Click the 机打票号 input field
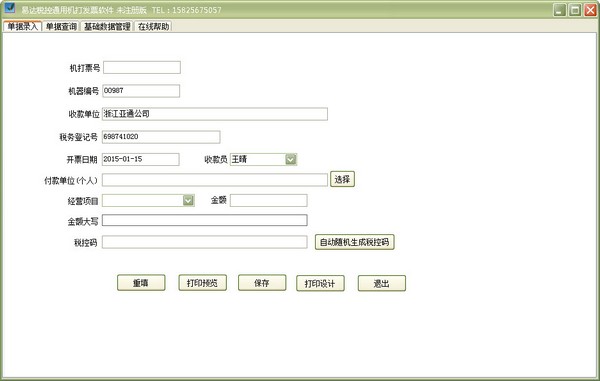This screenshot has height=381, width=600. pyautogui.click(x=142, y=67)
